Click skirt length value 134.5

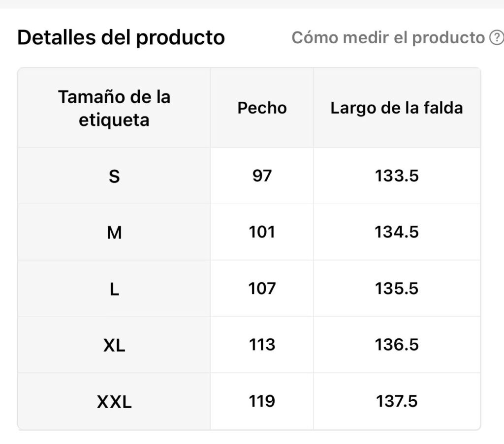(x=397, y=232)
